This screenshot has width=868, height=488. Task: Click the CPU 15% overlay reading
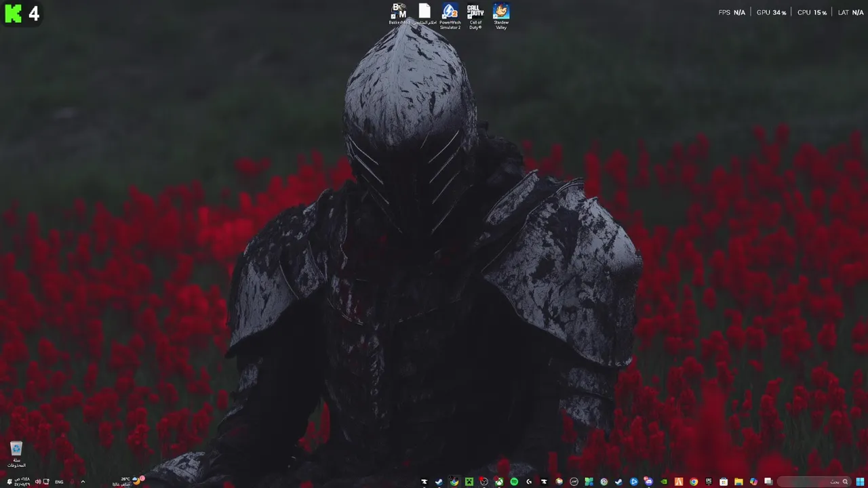pyautogui.click(x=812, y=12)
